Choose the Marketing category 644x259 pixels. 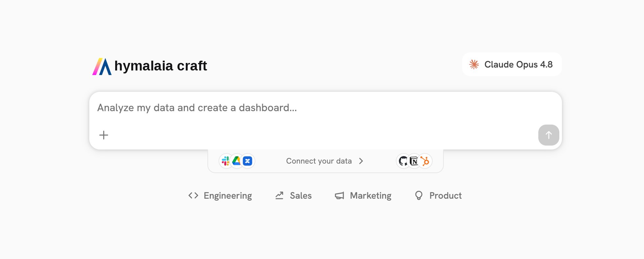(x=363, y=196)
